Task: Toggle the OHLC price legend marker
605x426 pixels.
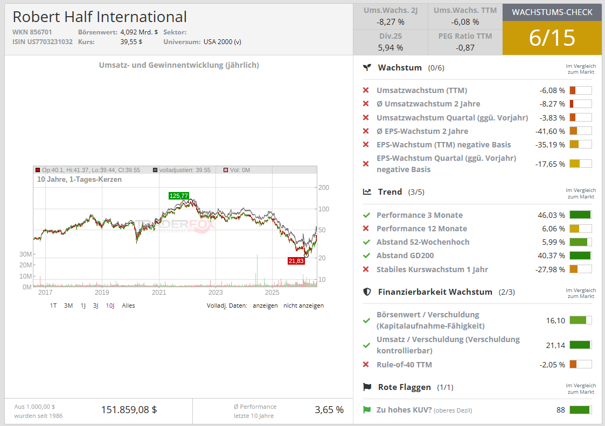Action: point(38,170)
